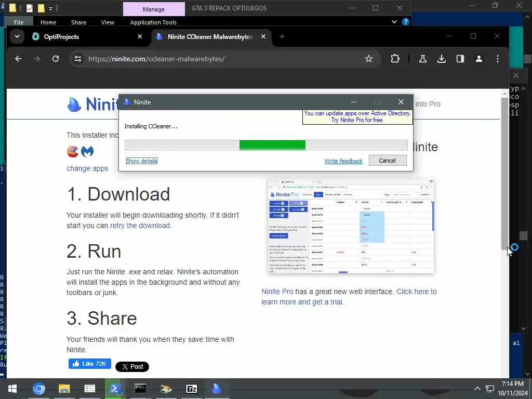Show hidden system tray icons
Screen dimensions: 532x399
[x=477, y=389]
